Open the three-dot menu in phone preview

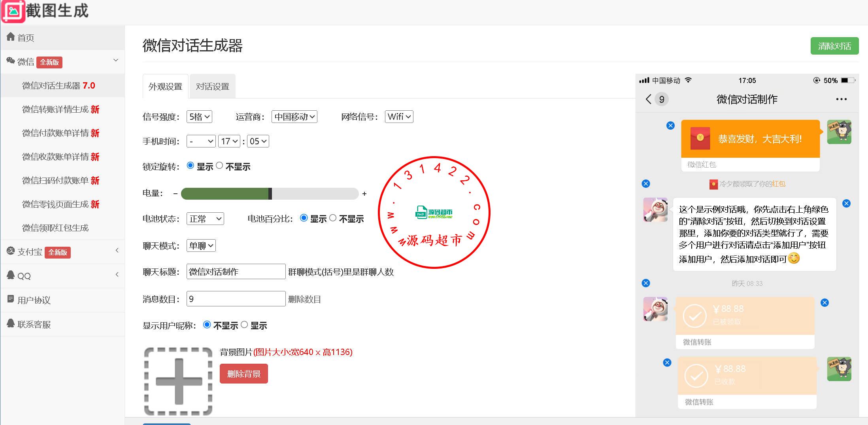(x=841, y=99)
